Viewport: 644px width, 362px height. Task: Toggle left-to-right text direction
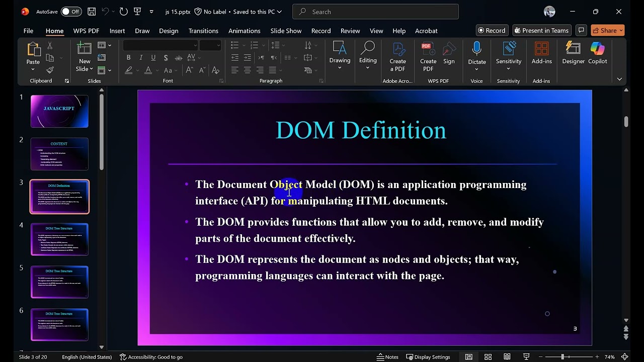point(261,58)
